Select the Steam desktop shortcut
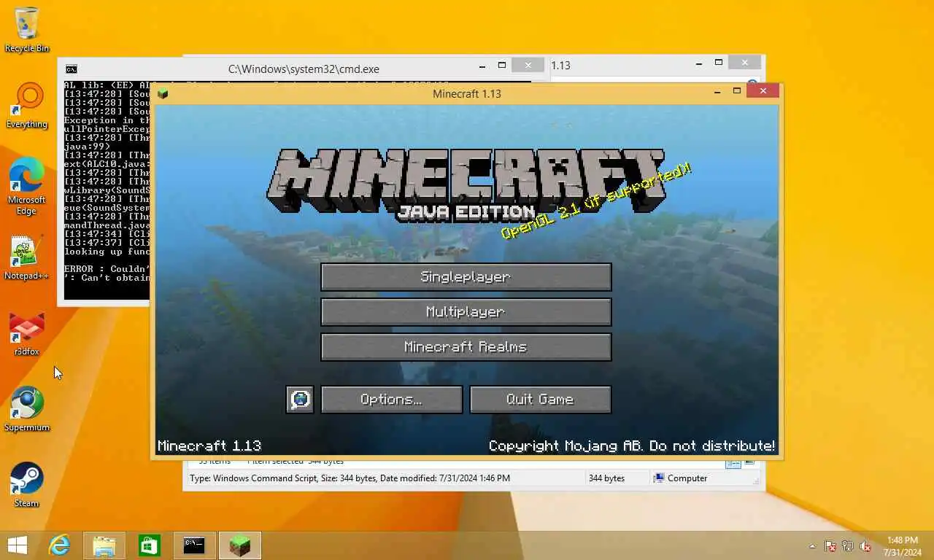Viewport: 934px width, 560px height. pyautogui.click(x=27, y=485)
